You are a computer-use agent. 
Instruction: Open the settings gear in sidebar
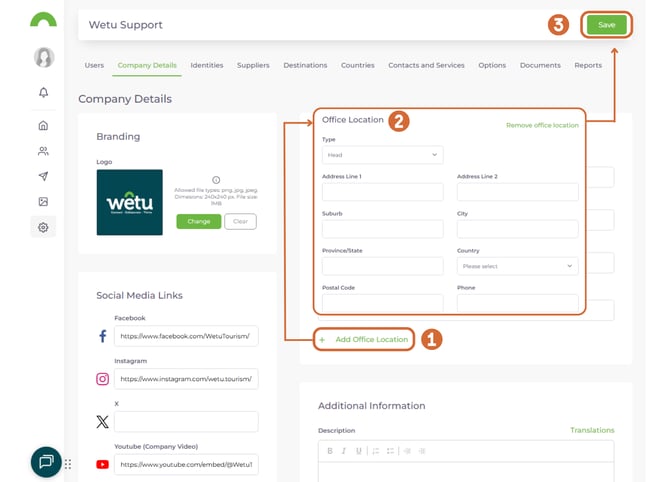coord(43,228)
